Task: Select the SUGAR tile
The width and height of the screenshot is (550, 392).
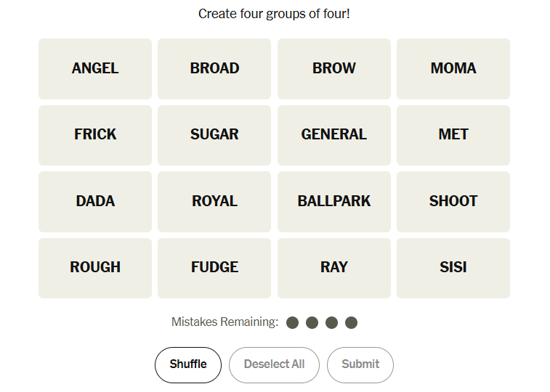Action: (214, 135)
